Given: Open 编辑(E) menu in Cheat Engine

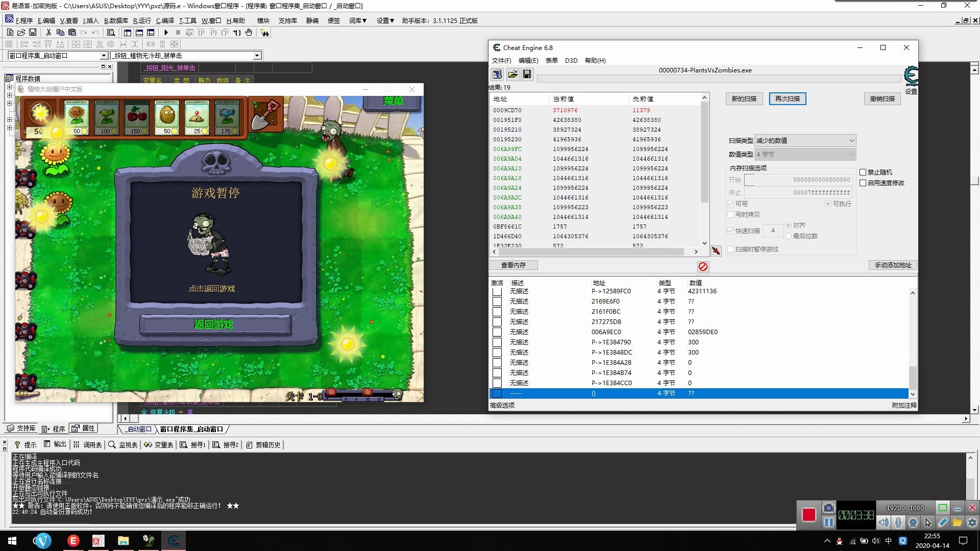Looking at the screenshot, I should 528,61.
